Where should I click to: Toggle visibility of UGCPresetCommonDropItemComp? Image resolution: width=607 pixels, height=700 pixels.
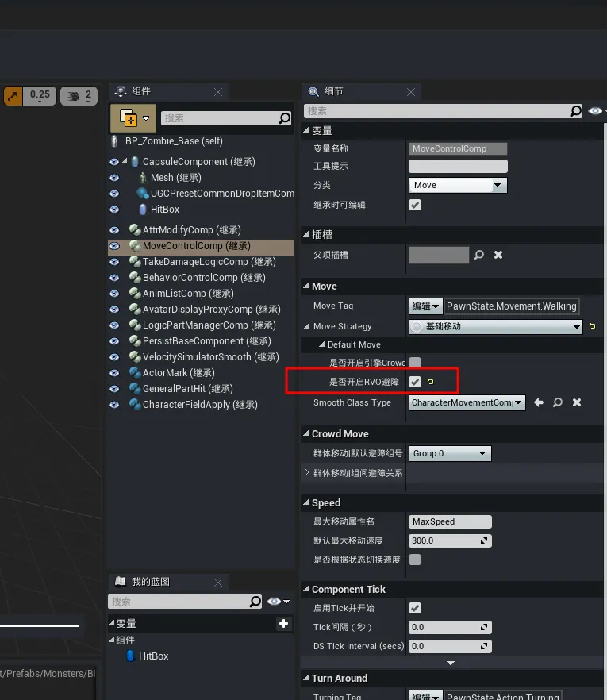click(114, 194)
